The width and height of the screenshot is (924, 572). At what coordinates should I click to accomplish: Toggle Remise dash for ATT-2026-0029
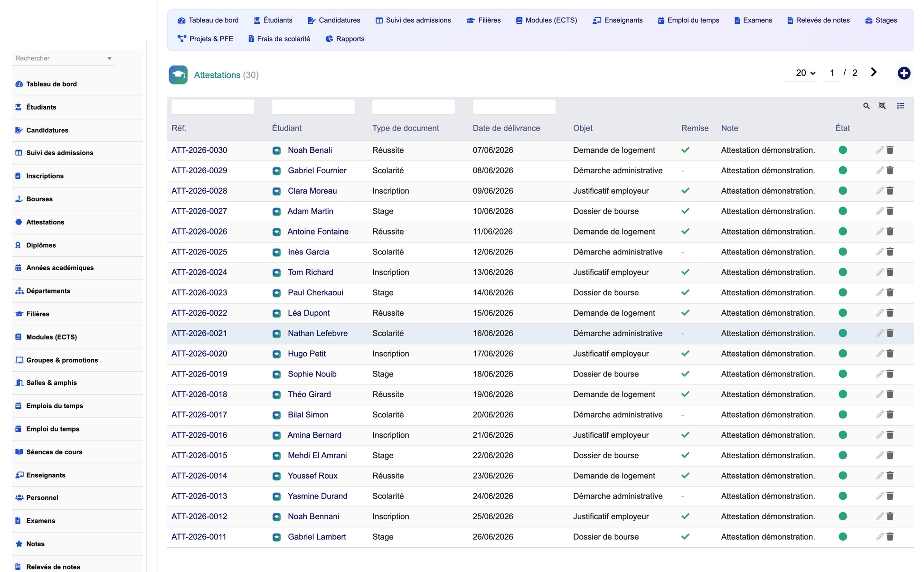point(683,170)
